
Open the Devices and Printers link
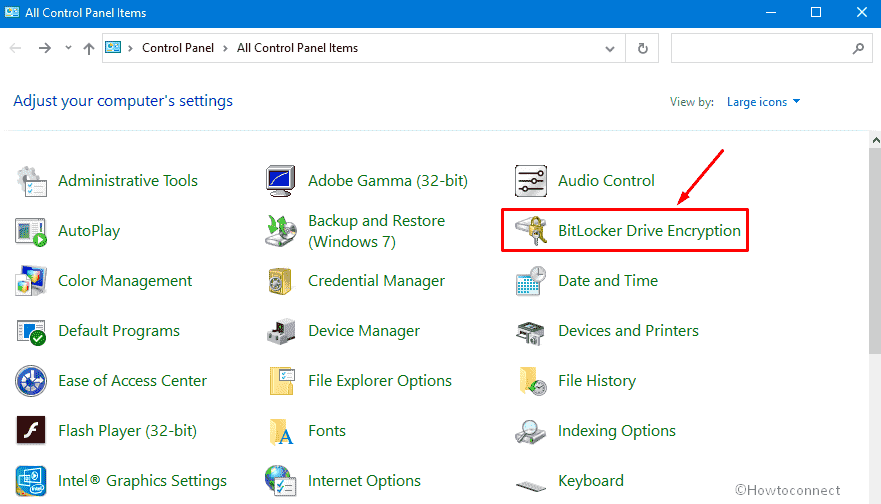coord(628,331)
